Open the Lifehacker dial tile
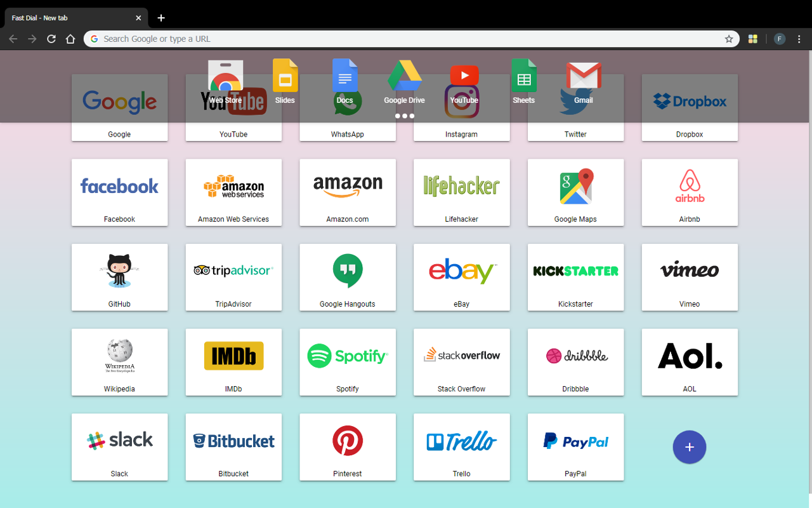The image size is (812, 508). click(462, 192)
